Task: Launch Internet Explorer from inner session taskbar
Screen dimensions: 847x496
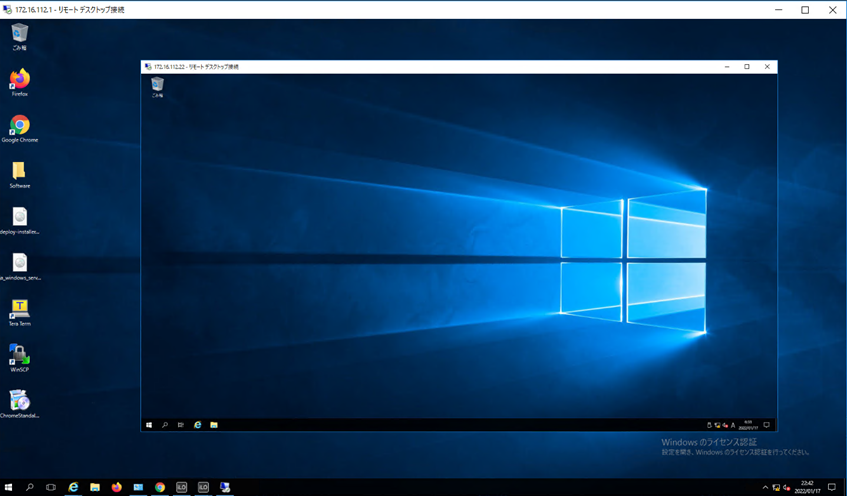Action: (x=197, y=425)
